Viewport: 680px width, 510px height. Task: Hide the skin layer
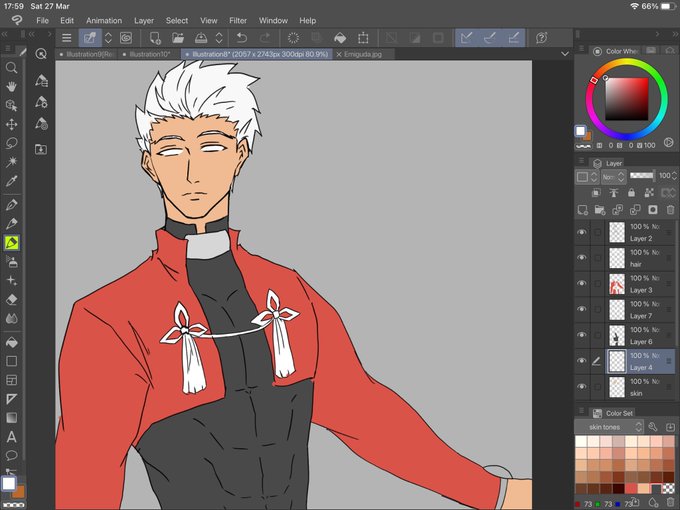click(x=582, y=386)
